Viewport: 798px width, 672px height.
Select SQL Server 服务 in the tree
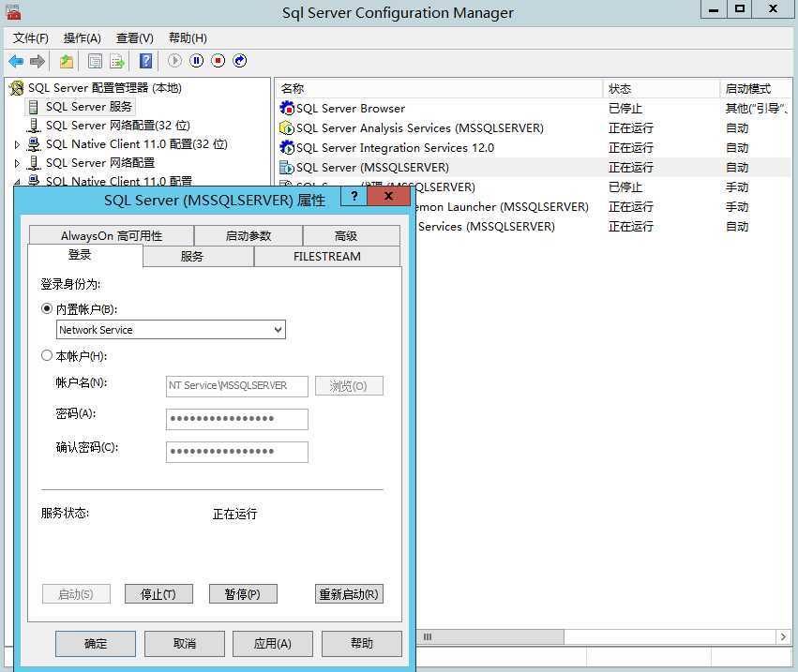click(88, 106)
